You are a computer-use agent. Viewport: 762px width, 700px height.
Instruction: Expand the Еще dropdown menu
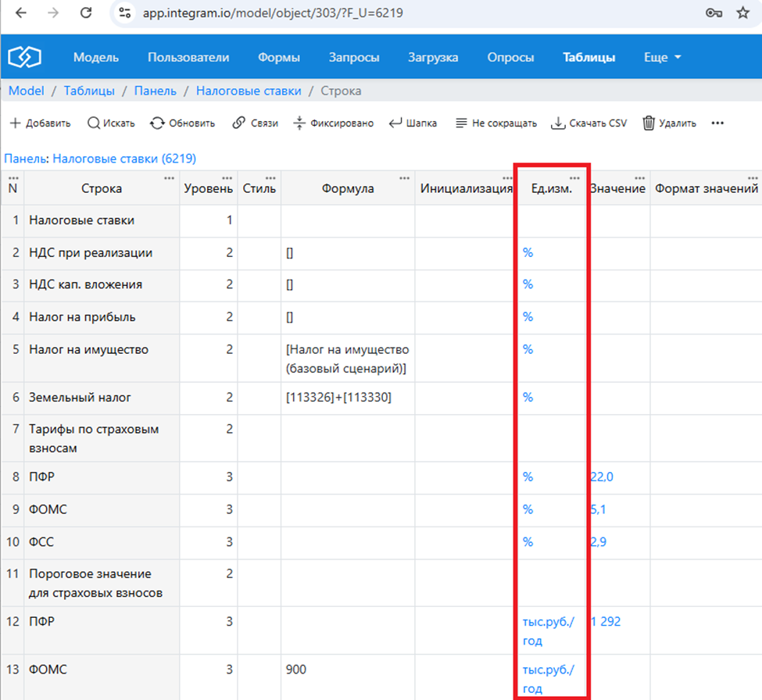662,57
